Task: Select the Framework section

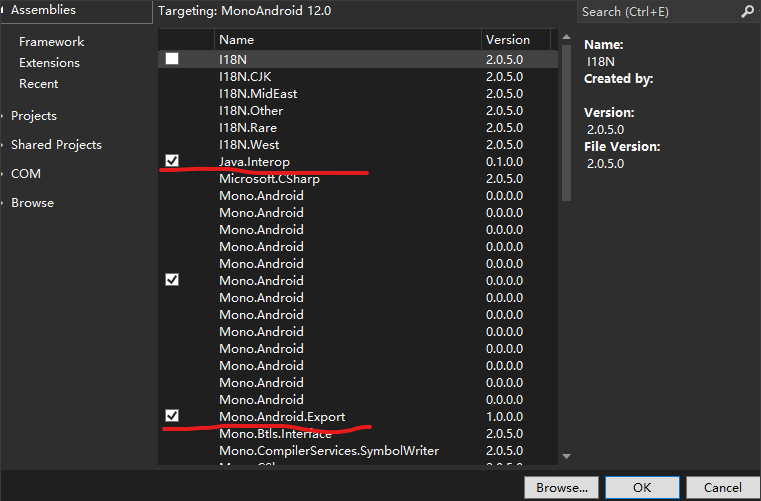Action: tap(51, 42)
